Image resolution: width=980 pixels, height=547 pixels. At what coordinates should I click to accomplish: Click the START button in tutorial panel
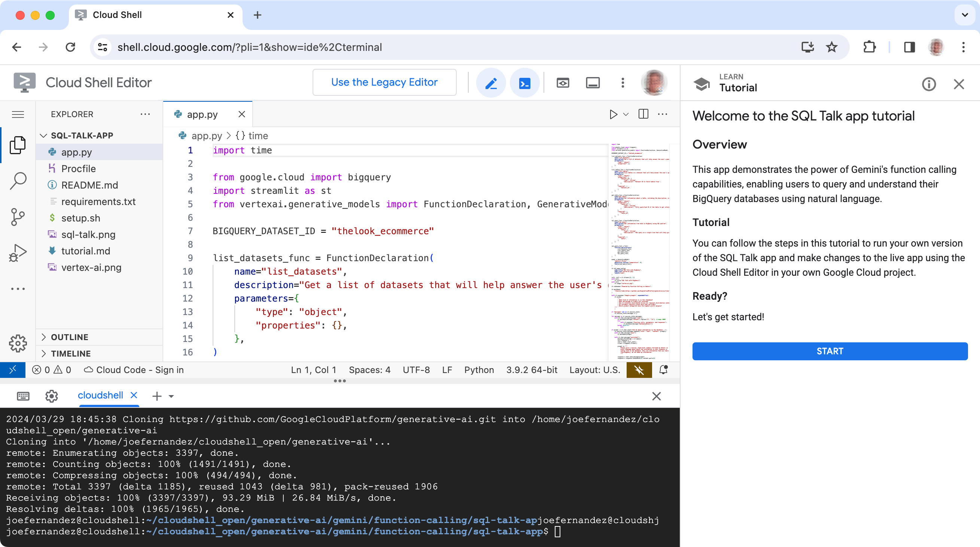coord(829,351)
